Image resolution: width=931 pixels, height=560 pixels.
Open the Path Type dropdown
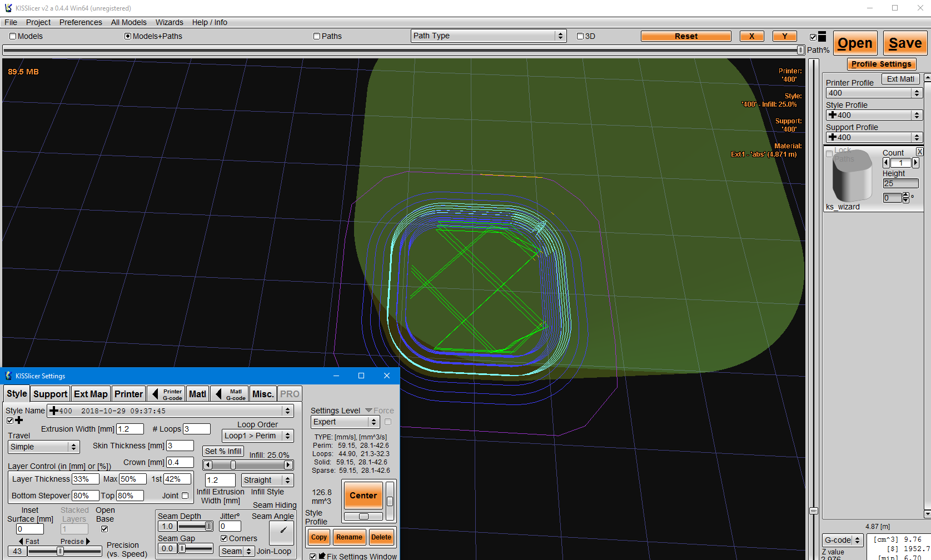click(489, 36)
